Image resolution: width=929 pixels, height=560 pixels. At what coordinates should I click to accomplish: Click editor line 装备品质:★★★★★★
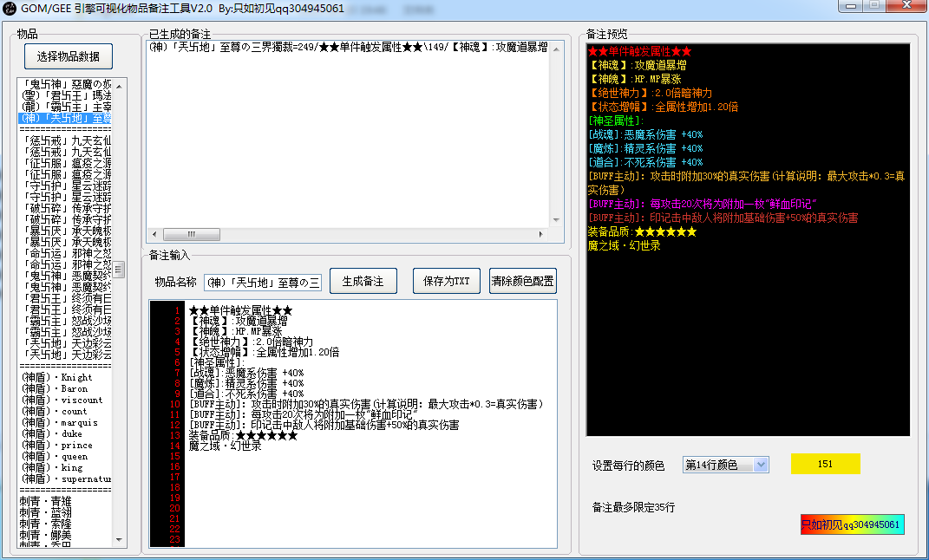[243, 435]
